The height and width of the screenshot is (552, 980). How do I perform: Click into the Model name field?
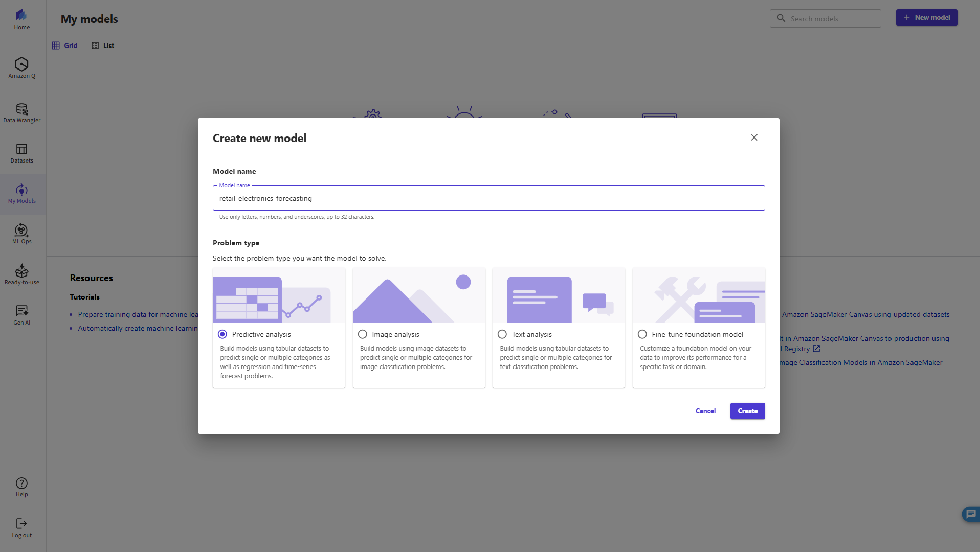[488, 198]
